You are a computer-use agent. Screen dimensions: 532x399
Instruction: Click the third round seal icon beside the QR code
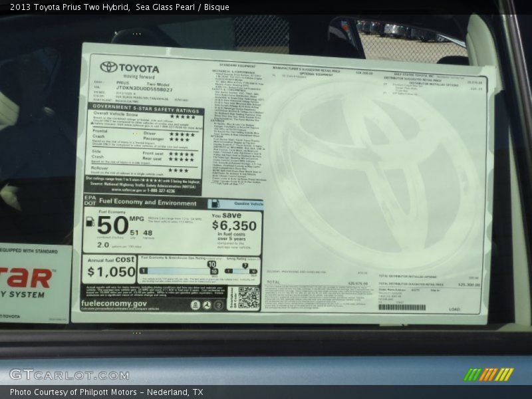pos(218,305)
